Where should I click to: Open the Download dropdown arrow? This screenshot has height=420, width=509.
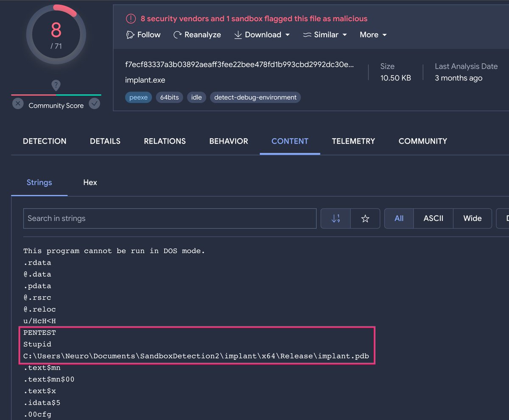[x=288, y=35]
